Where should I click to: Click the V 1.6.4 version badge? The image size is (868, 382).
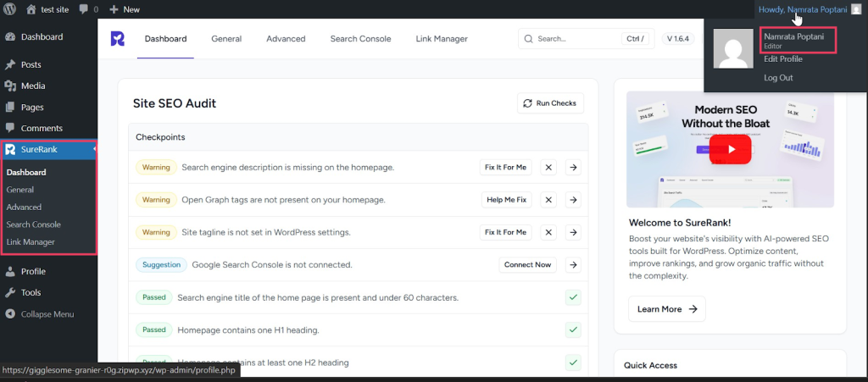point(678,39)
